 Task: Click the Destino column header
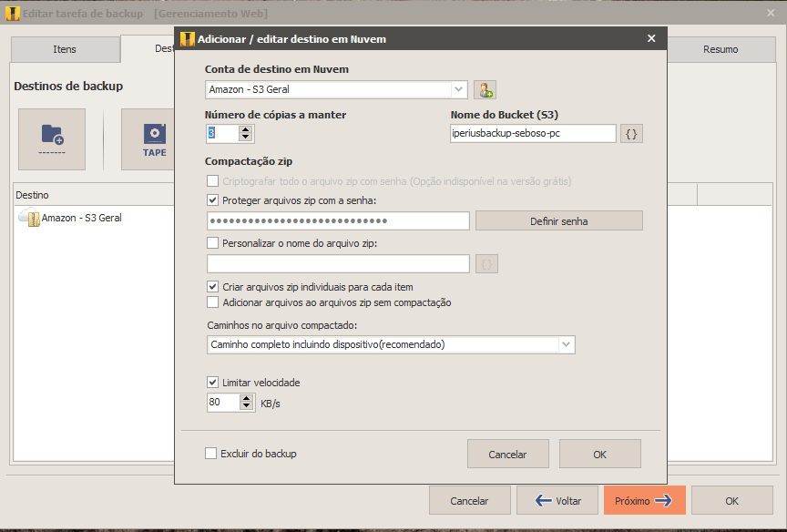[x=93, y=195]
